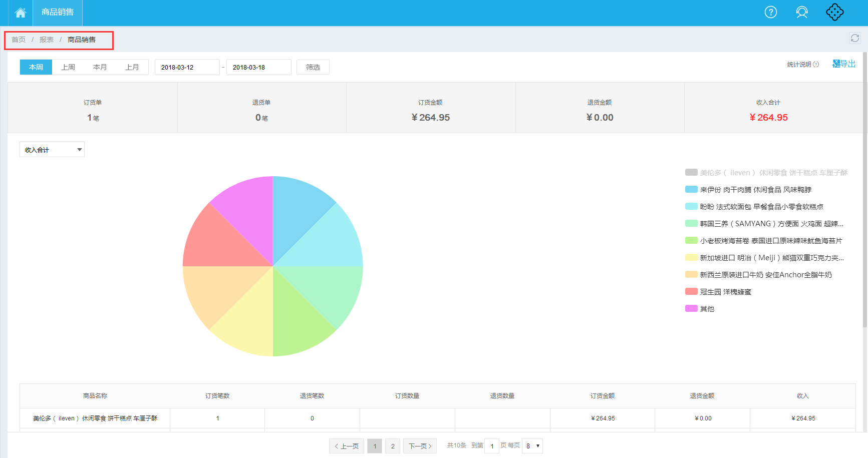
Task: Go to page 2 in pagination
Action: [x=393, y=446]
